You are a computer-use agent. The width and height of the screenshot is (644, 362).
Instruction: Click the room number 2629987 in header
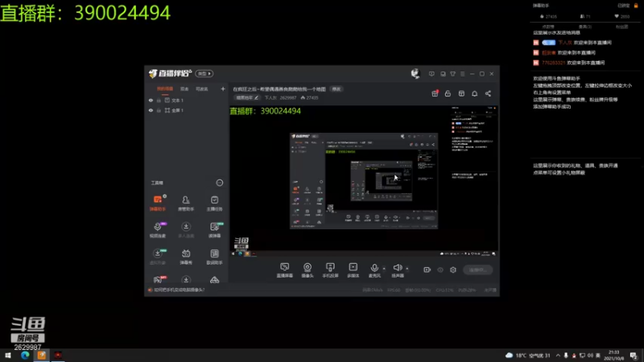pyautogui.click(x=287, y=97)
